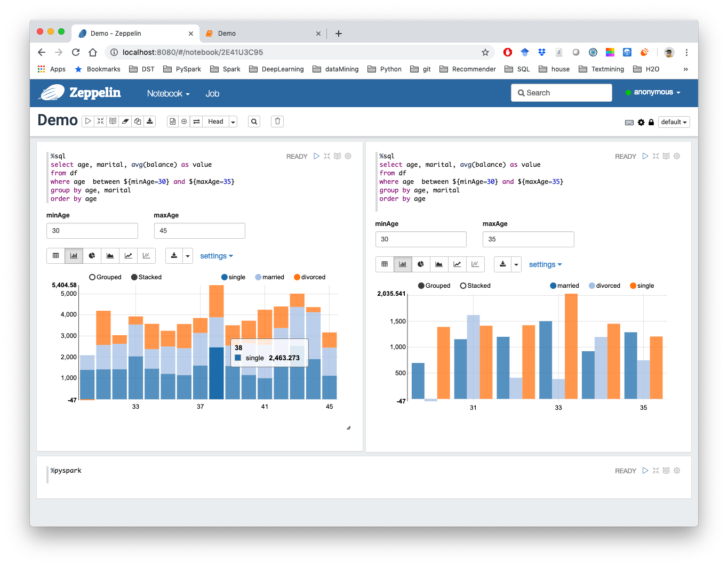Toggle married series in second chart legend
The height and width of the screenshot is (566, 728).
[565, 286]
